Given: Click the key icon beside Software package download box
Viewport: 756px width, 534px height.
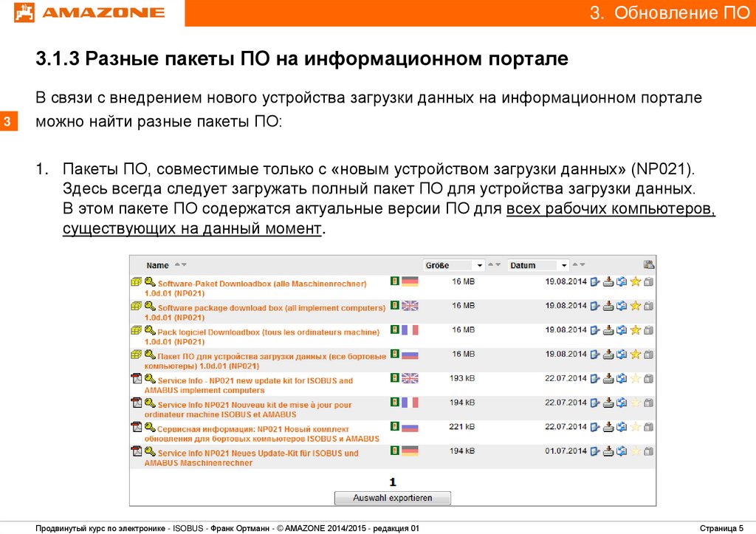Looking at the screenshot, I should pyautogui.click(x=150, y=306).
